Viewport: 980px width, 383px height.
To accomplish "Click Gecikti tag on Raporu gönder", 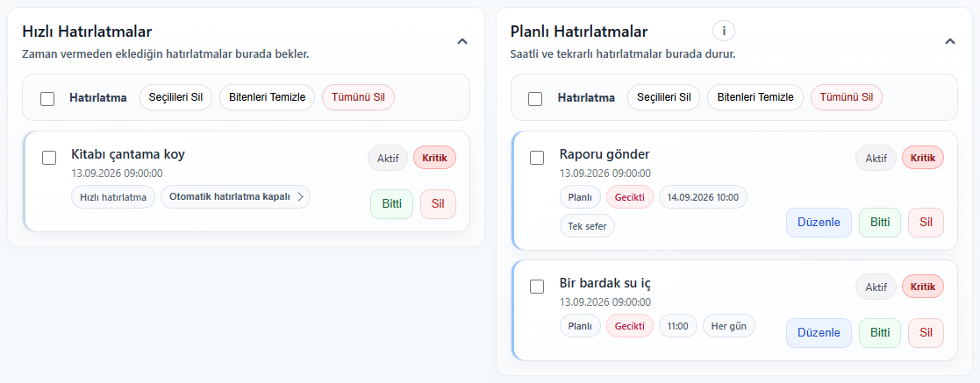I will (x=630, y=197).
